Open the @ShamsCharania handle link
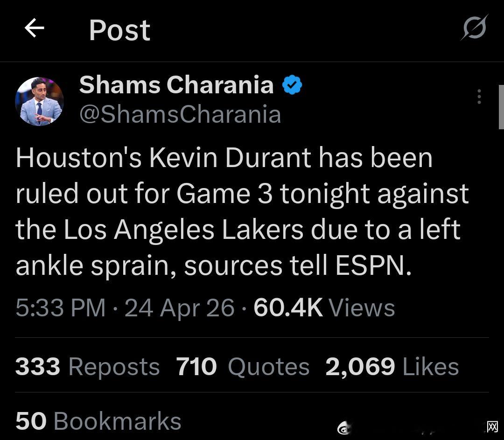504x440 pixels. pyautogui.click(x=180, y=114)
